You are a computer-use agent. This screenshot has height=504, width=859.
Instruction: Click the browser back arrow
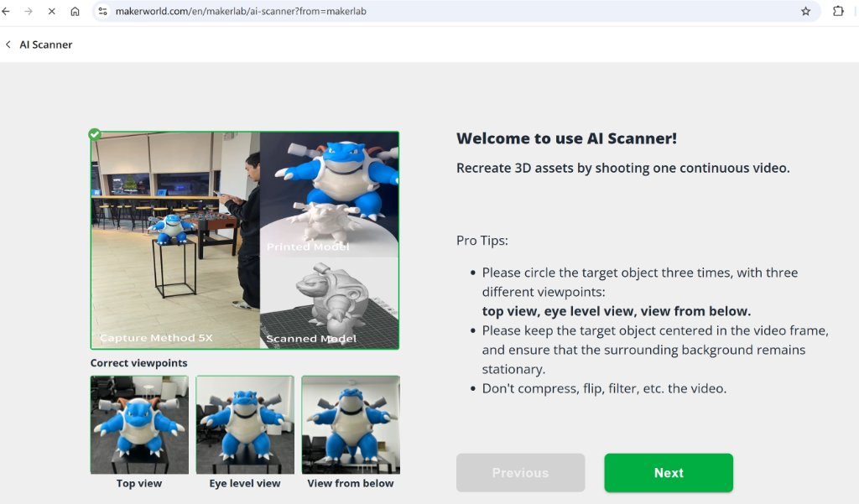point(6,11)
